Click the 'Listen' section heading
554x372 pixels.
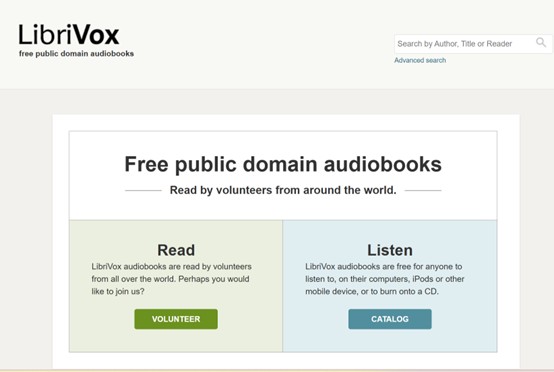point(390,250)
